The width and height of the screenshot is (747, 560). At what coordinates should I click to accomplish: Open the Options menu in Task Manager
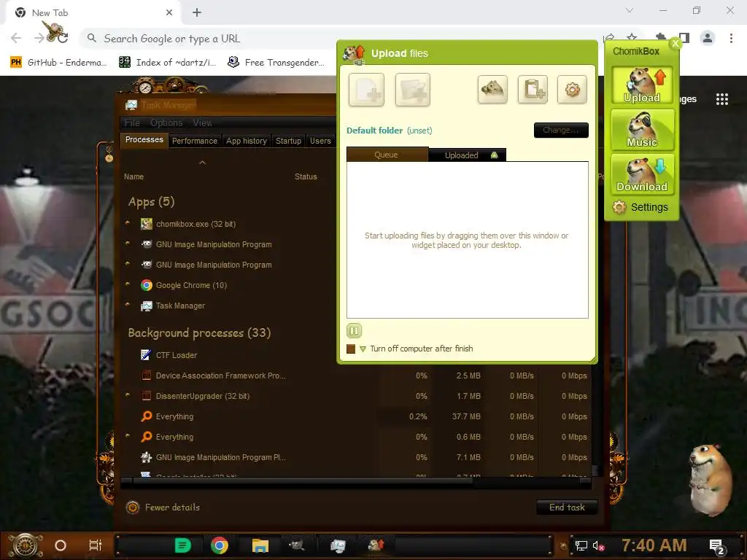166,122
